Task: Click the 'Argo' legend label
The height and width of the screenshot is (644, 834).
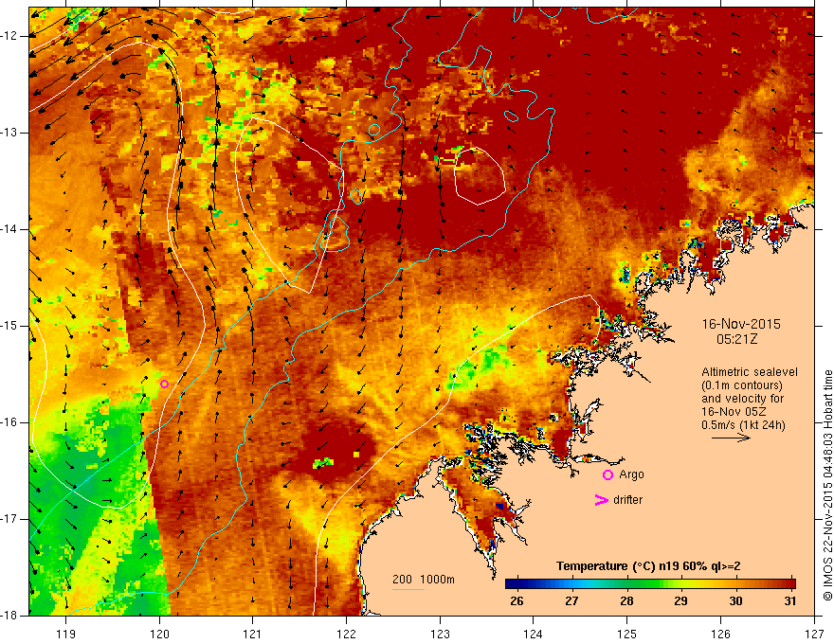Action: click(631, 474)
